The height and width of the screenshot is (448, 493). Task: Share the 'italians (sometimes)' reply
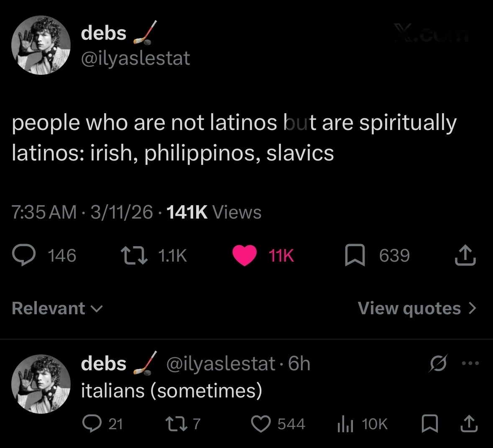click(468, 424)
